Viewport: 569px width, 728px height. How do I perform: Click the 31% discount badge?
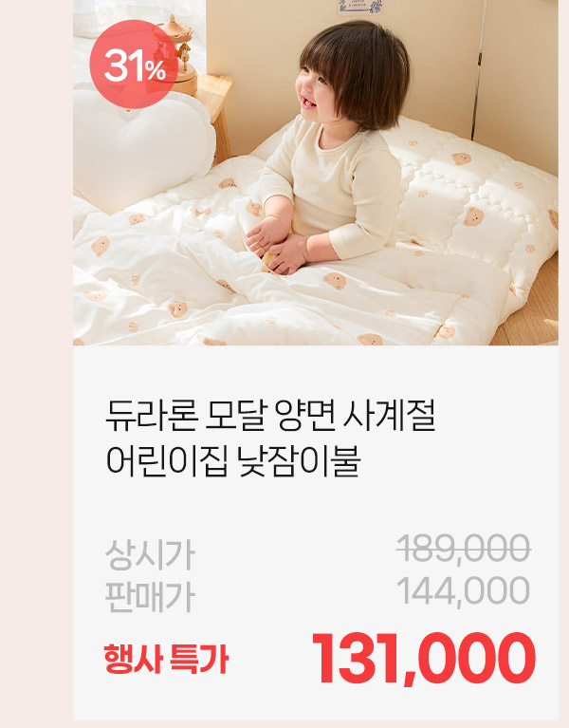pos(134,65)
